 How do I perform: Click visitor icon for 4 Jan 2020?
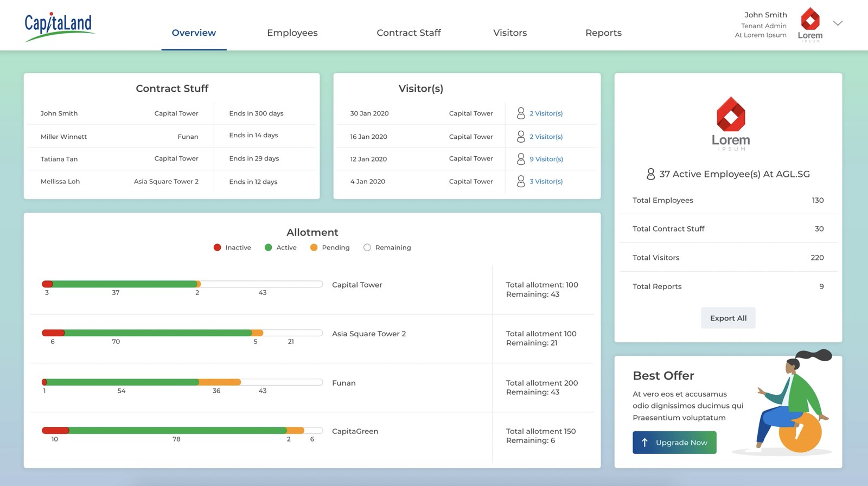coord(521,181)
